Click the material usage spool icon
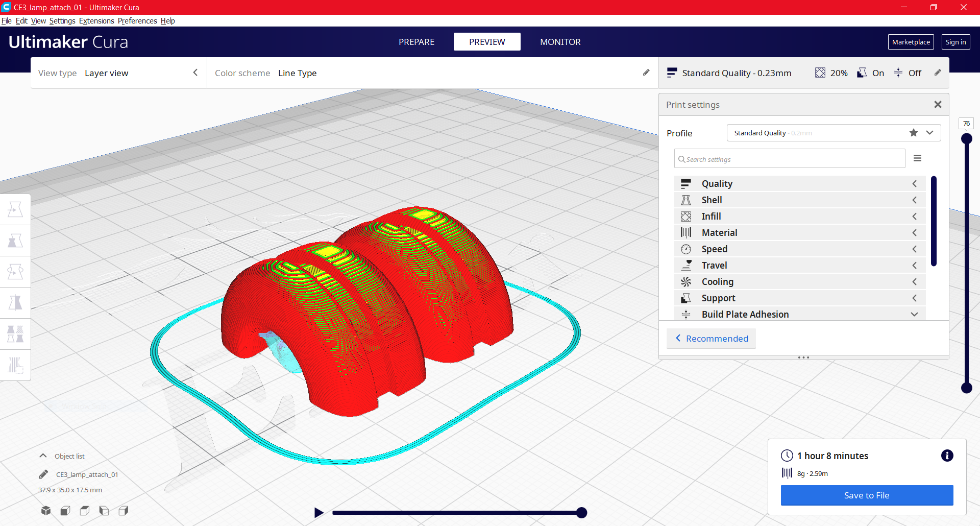 point(787,473)
